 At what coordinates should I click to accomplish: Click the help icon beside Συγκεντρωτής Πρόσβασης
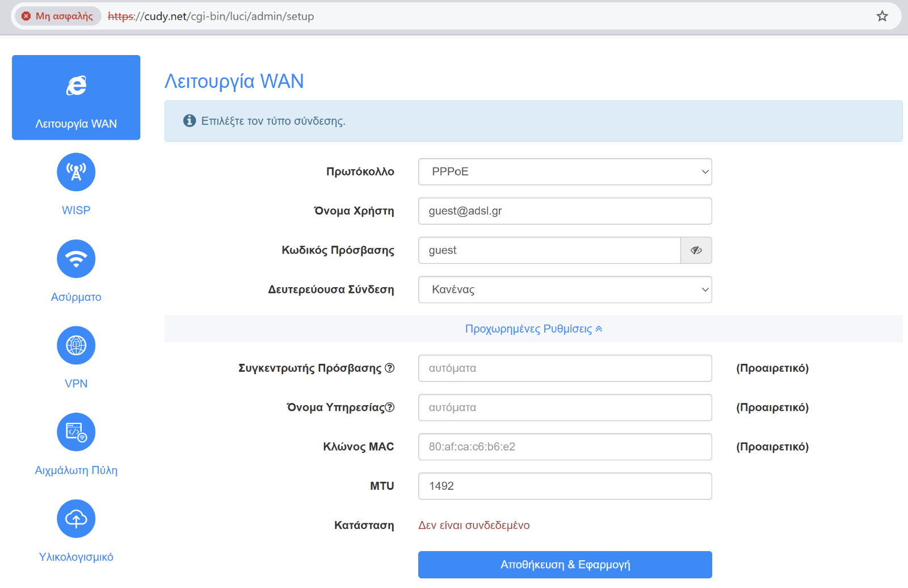pyautogui.click(x=390, y=368)
